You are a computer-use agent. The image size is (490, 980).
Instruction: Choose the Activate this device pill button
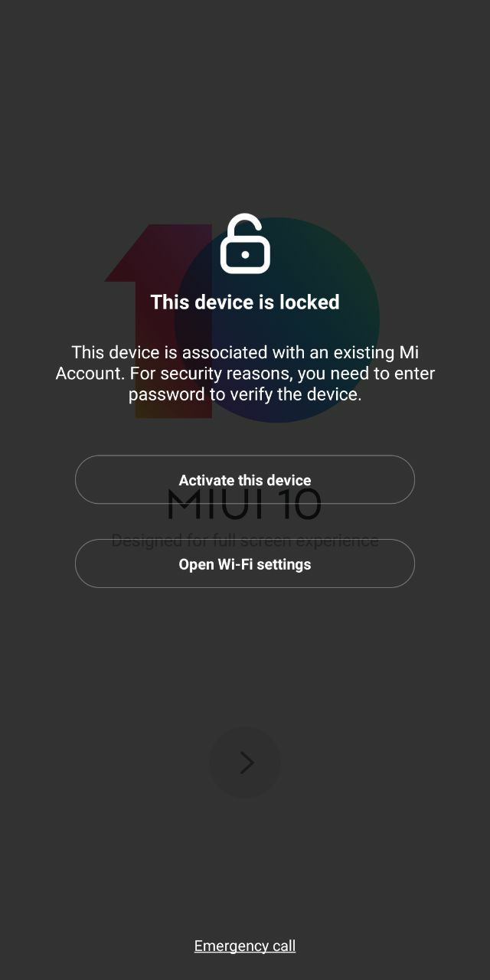point(245,480)
